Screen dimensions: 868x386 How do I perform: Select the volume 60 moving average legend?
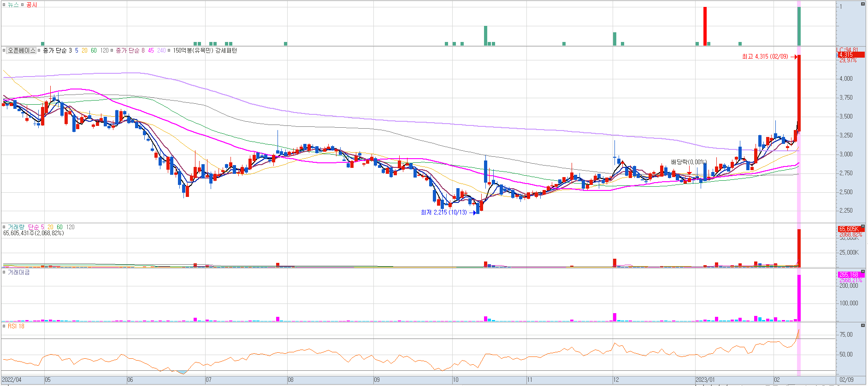[x=59, y=227]
